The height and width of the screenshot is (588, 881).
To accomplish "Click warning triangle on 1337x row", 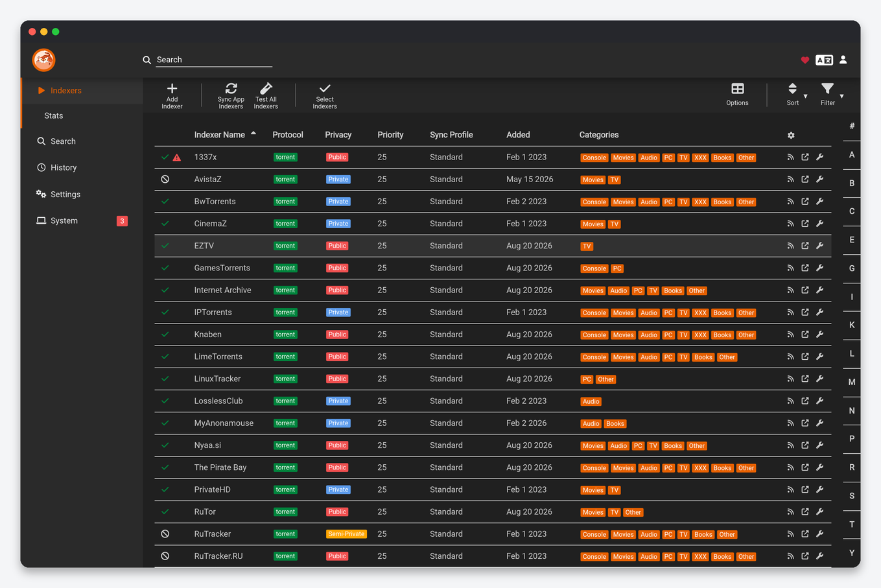I will [177, 158].
